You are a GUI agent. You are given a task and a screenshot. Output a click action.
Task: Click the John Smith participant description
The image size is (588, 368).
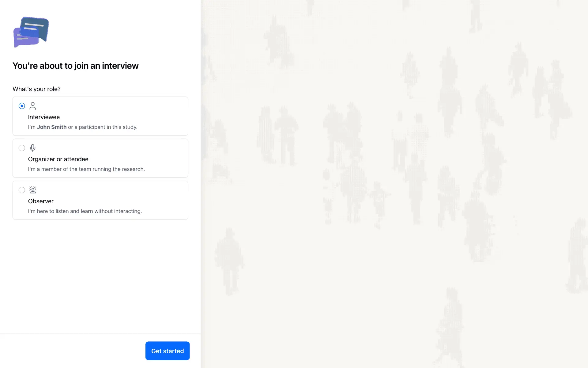point(83,127)
